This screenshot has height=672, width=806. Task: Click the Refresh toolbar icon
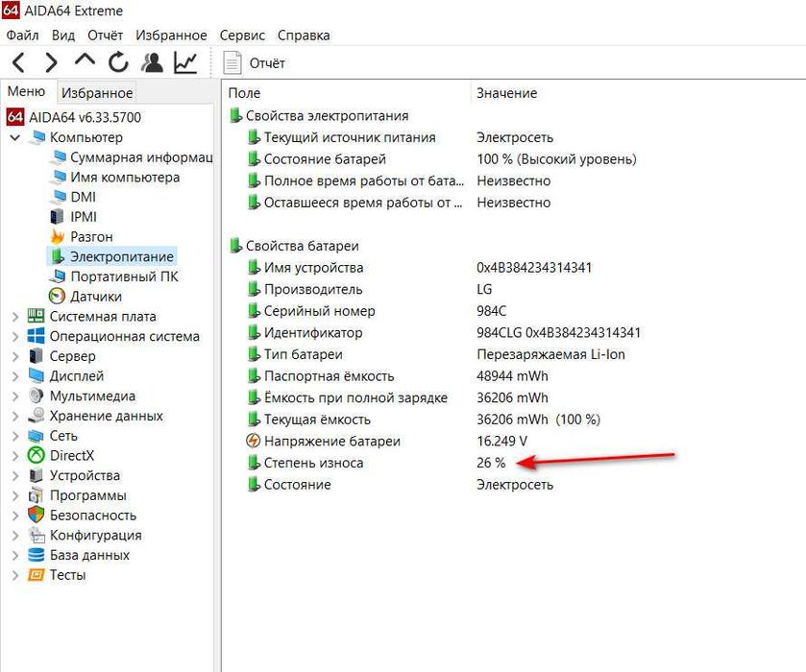[x=118, y=62]
